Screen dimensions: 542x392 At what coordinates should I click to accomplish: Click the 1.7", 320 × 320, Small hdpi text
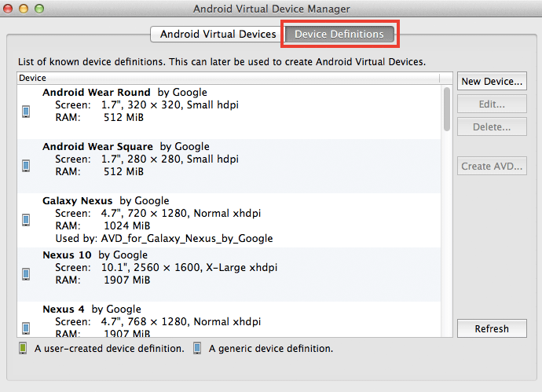pyautogui.click(x=170, y=104)
